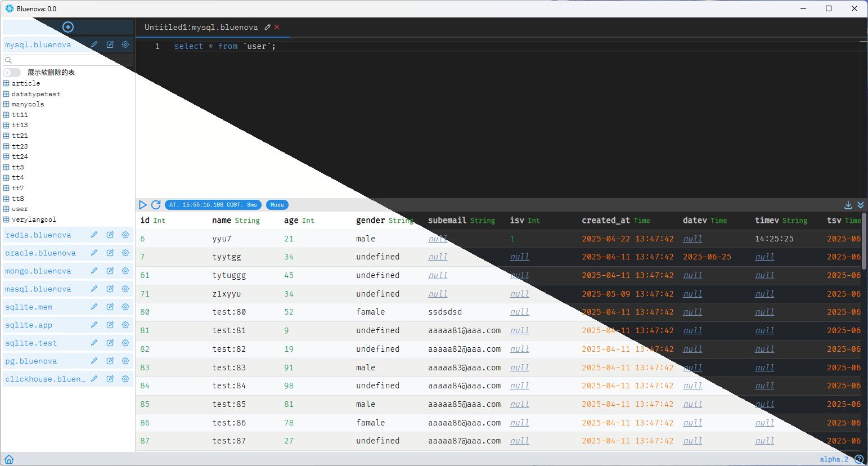Select the Untitled1:mysql.bluenova tab
This screenshot has width=868, height=466.
[x=201, y=27]
